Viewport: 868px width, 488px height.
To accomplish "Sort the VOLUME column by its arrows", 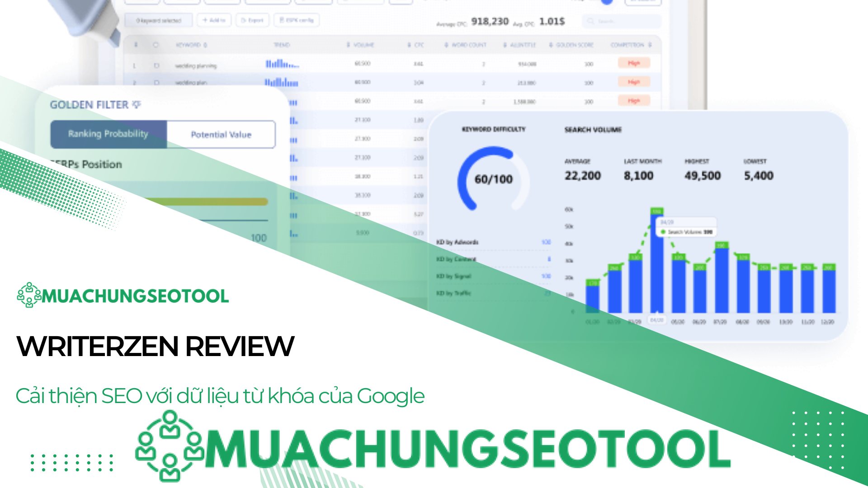I will click(x=348, y=45).
